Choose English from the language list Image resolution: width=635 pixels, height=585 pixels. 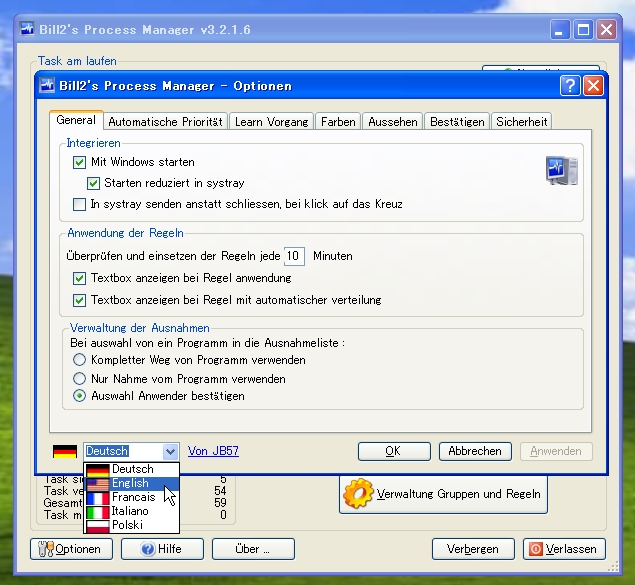132,483
